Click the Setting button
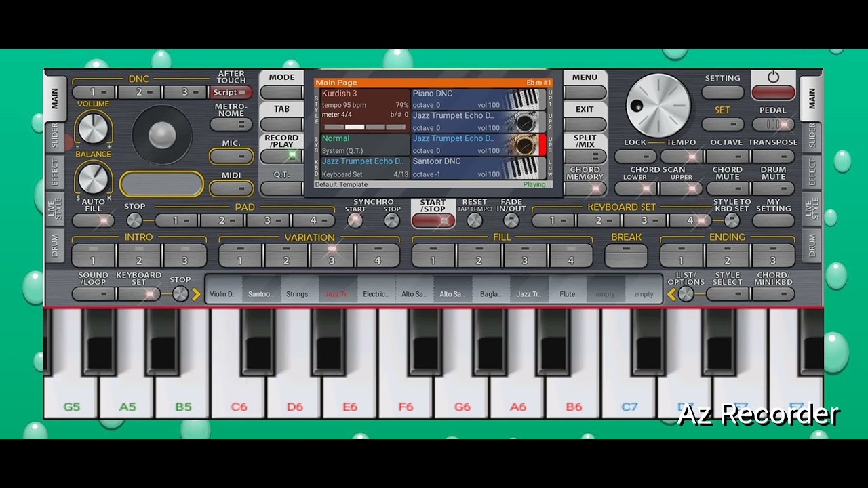 tap(723, 92)
